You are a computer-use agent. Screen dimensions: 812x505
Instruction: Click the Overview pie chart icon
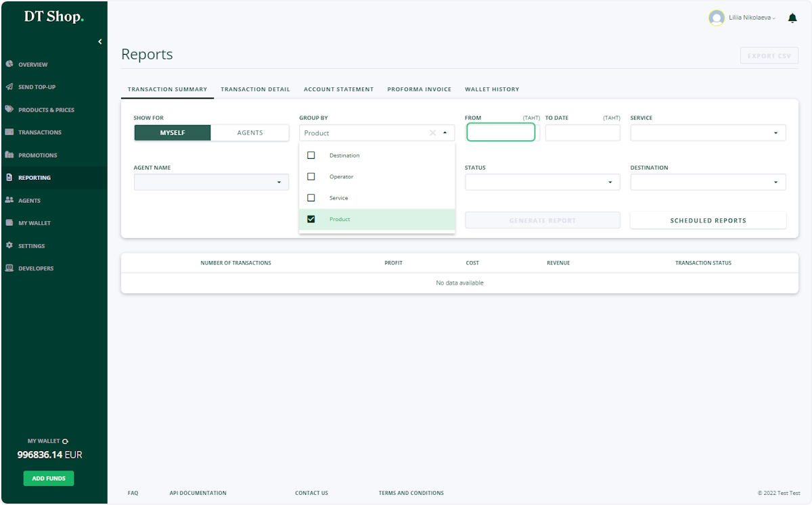click(x=9, y=64)
